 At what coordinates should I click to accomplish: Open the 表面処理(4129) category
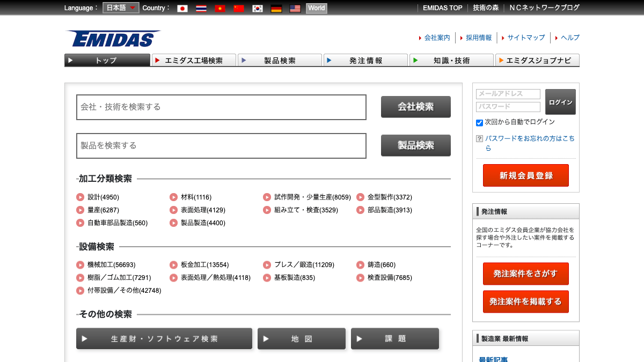tap(203, 210)
